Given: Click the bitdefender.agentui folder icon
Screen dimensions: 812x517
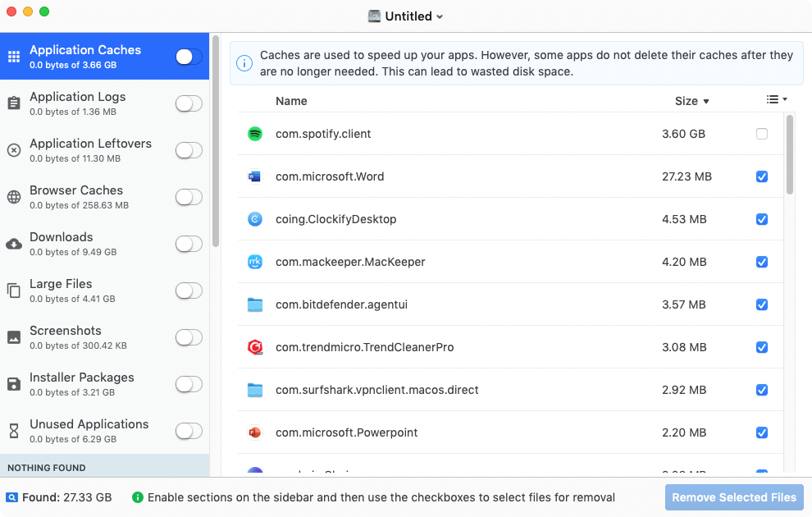Looking at the screenshot, I should 255,304.
